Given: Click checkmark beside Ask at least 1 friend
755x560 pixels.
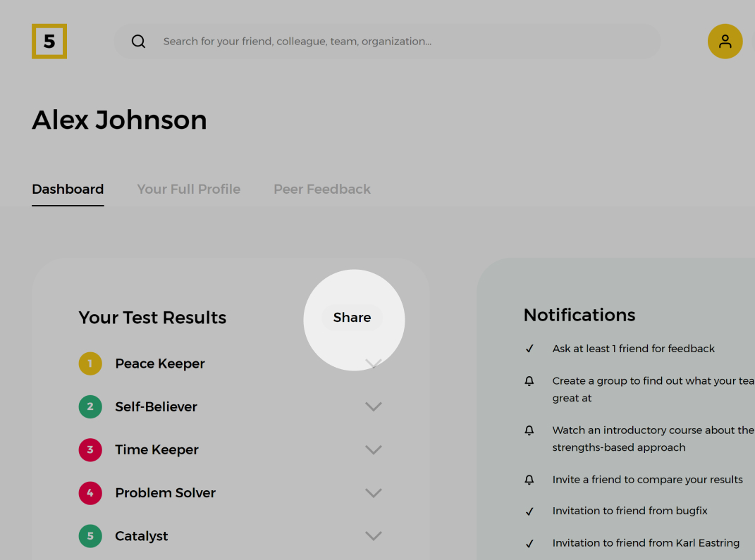Looking at the screenshot, I should coord(529,349).
